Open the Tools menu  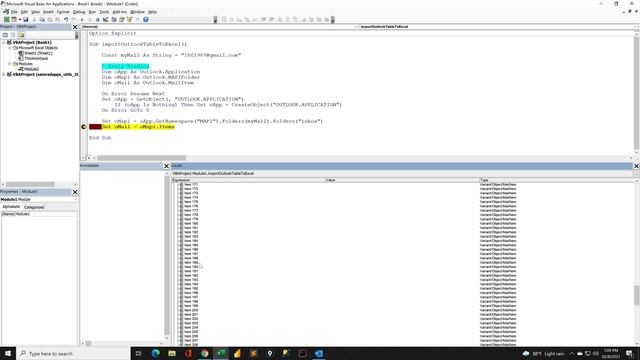point(104,12)
